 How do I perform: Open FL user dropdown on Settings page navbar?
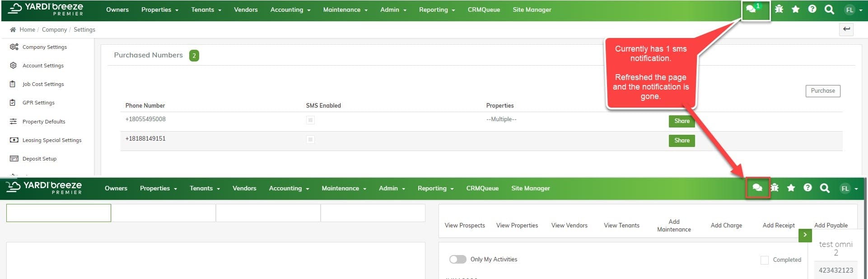[x=854, y=9]
